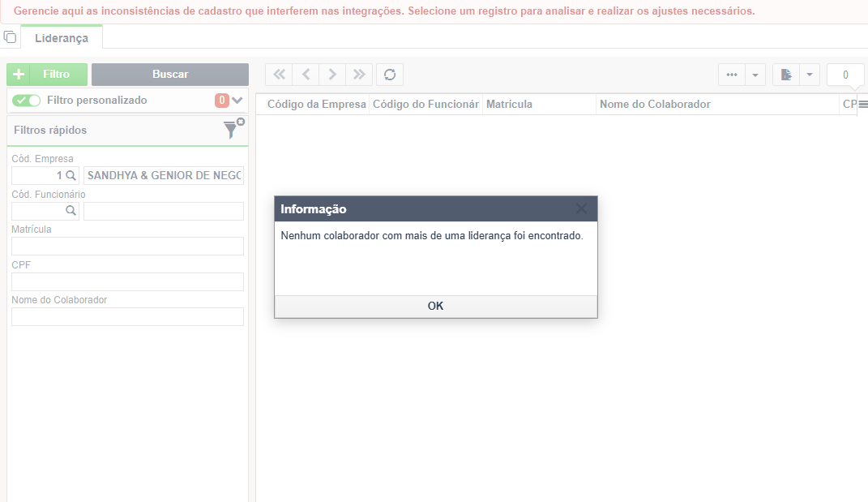Click the record counter showing 0
868x502 pixels.
845,75
